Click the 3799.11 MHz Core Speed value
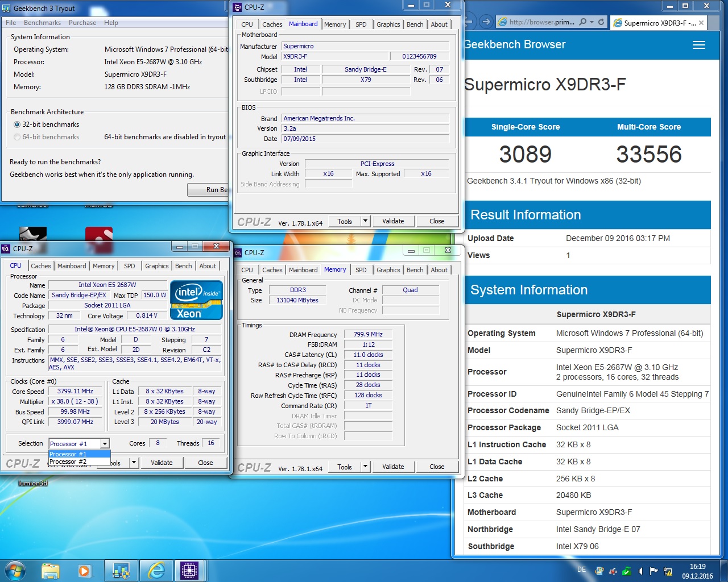Screen dimensions: 728x582 click(x=75, y=391)
